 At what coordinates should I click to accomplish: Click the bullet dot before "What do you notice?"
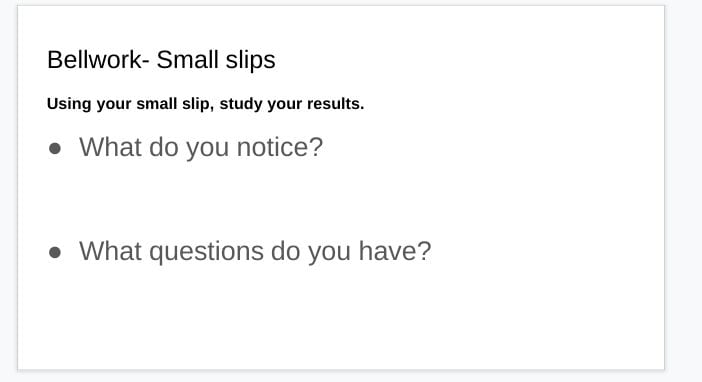[55, 148]
